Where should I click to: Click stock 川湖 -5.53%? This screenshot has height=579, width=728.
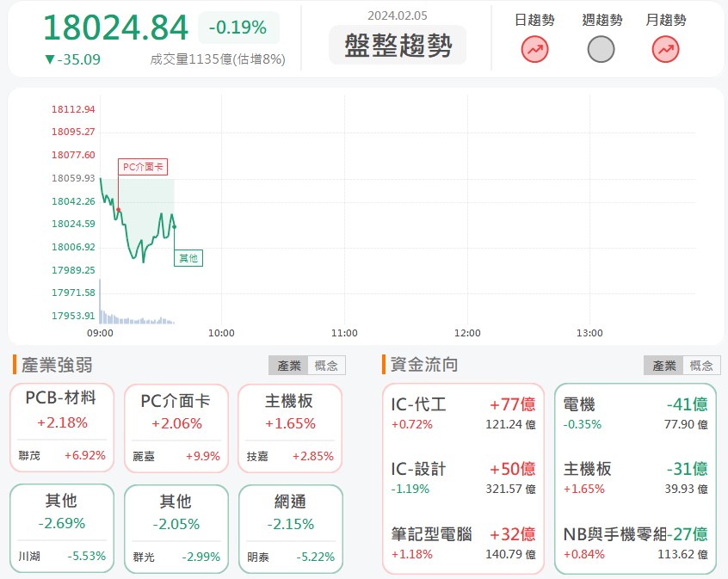pyautogui.click(x=62, y=557)
